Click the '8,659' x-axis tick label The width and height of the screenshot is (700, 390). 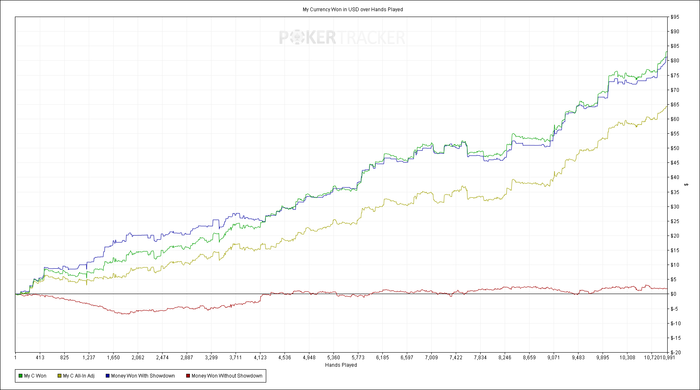[529, 357]
